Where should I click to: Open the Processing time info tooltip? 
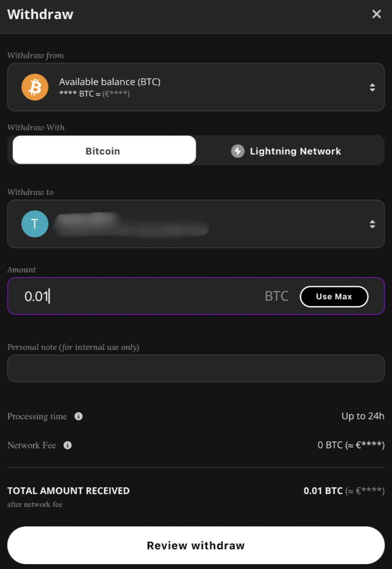click(78, 416)
